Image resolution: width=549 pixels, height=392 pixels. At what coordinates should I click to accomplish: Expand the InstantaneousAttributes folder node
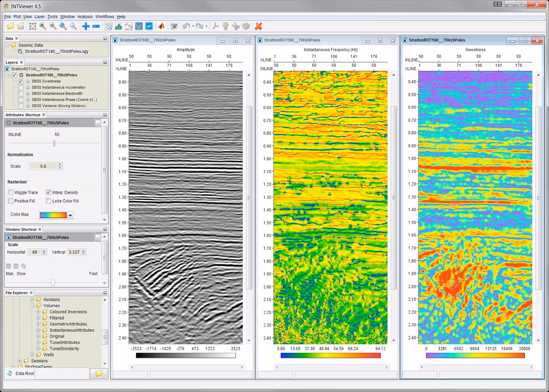point(38,330)
